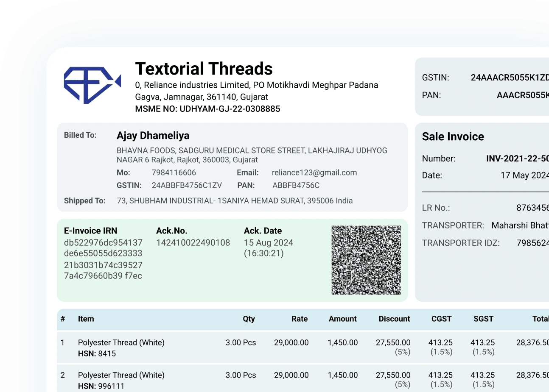The height and width of the screenshot is (392, 549).
Task: Click MSME NO UDHYAM-GJ-22-0308885 text
Action: [207, 109]
